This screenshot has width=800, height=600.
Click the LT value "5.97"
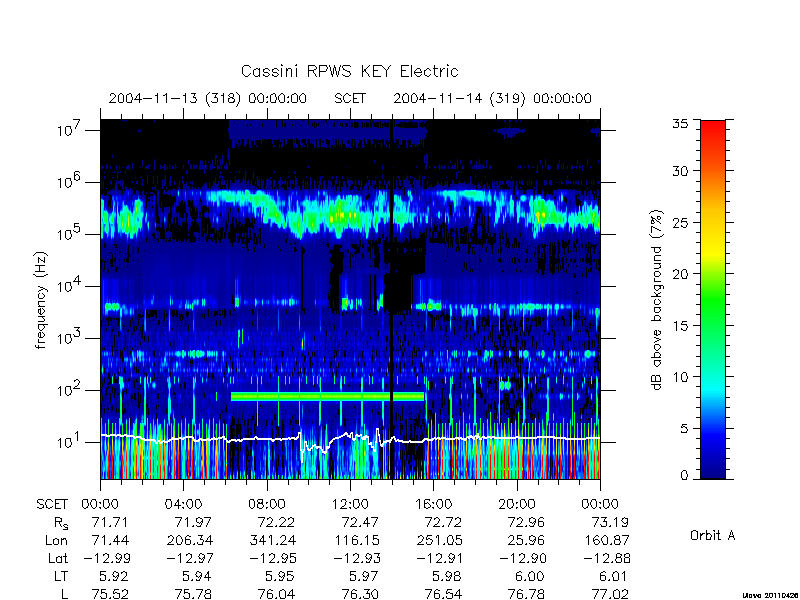[x=364, y=577]
